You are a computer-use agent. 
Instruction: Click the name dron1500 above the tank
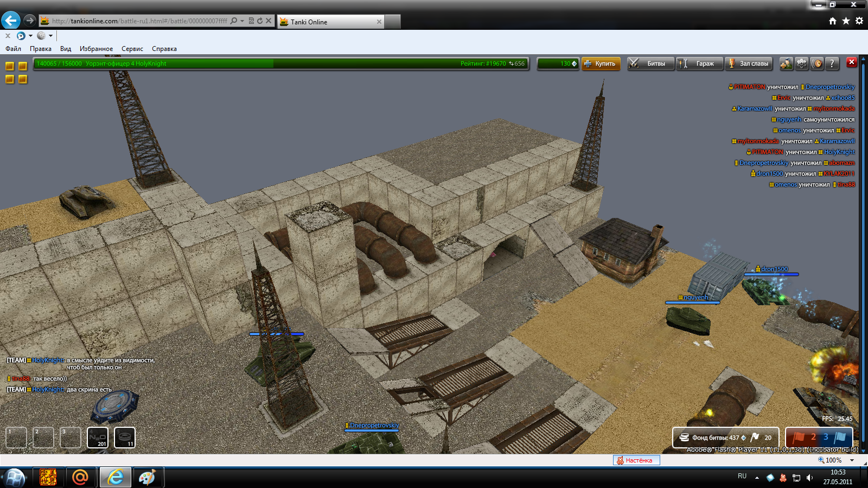coord(774,269)
